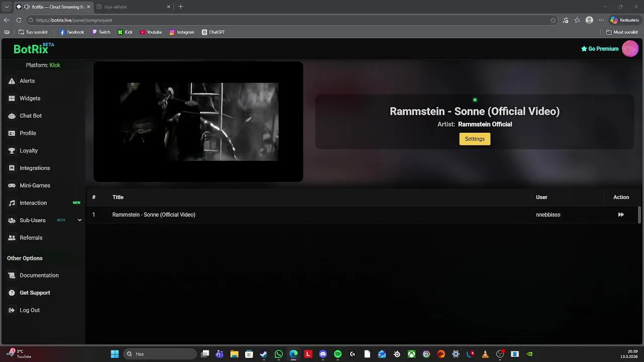Open the ChatGPT bookmark
This screenshot has height=362, width=644.
coord(213,32)
